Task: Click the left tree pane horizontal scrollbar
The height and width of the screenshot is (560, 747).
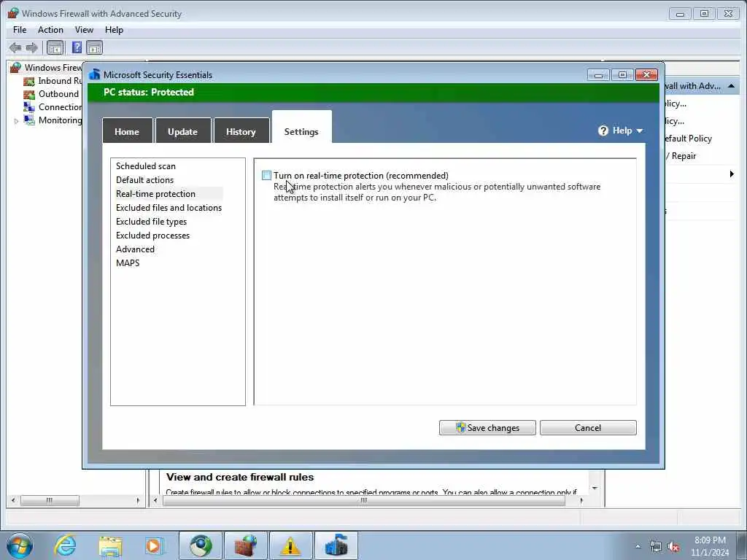Action: point(50,500)
